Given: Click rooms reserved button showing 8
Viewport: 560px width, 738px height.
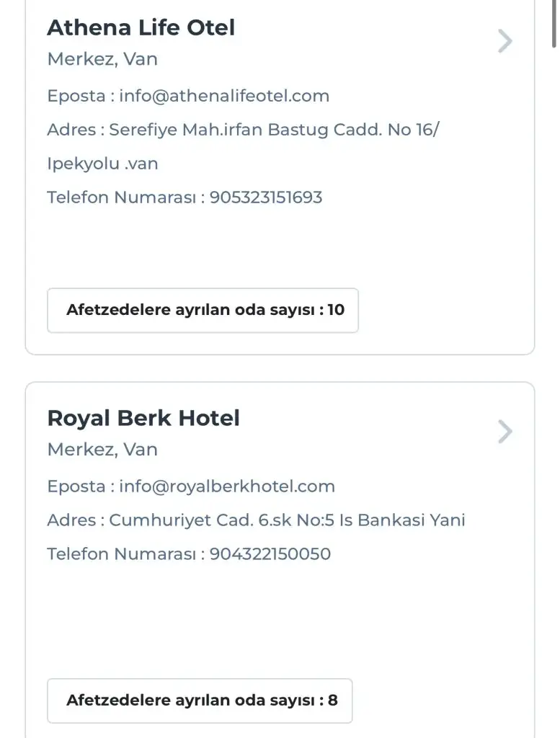Looking at the screenshot, I should (200, 701).
